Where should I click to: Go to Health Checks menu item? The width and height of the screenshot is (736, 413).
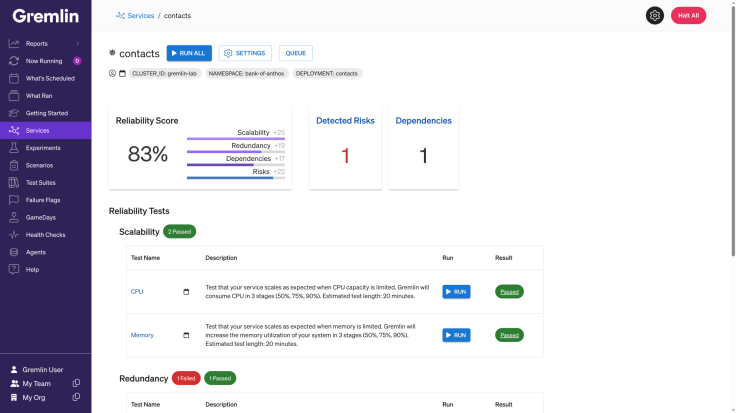[46, 235]
